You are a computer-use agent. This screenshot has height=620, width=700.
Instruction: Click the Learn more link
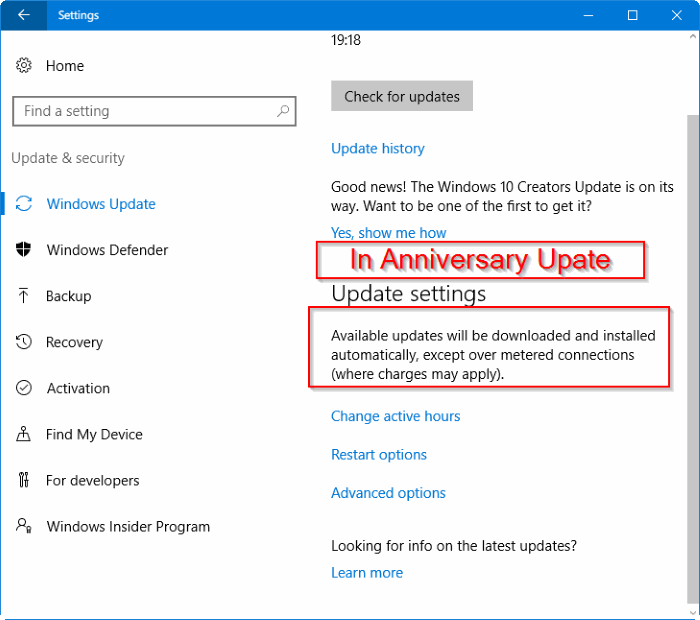367,572
